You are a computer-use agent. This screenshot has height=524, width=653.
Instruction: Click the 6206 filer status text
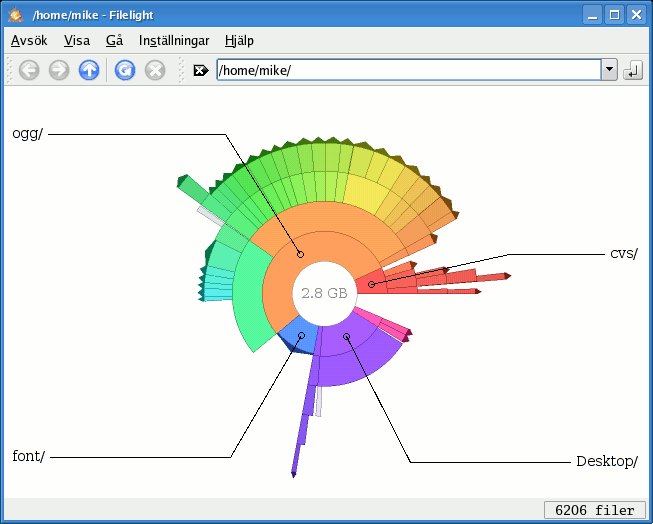[x=595, y=510]
